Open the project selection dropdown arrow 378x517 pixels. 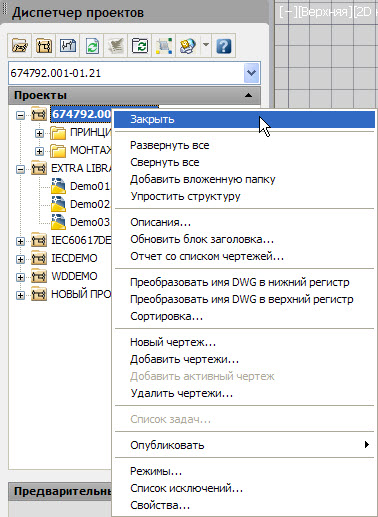pyautogui.click(x=251, y=73)
